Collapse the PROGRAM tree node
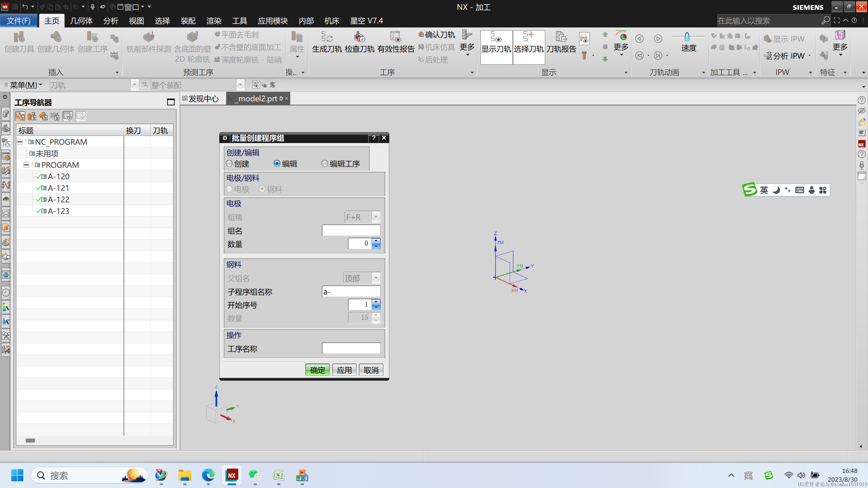Image resolution: width=868 pixels, height=488 pixels. [26, 165]
